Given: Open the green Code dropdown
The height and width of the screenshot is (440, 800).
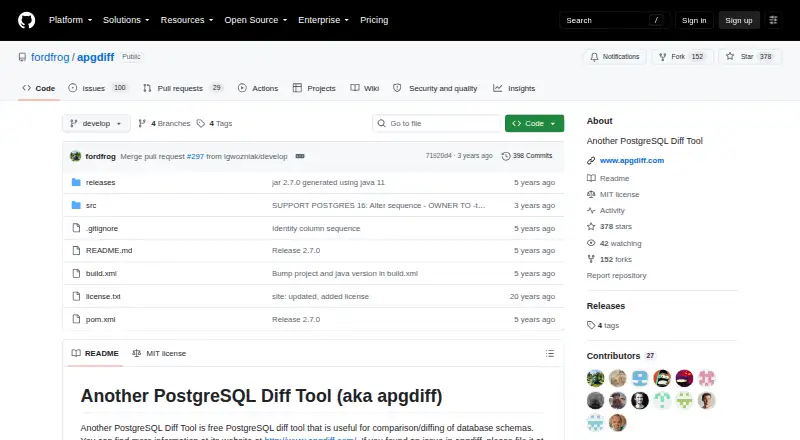Looking at the screenshot, I should pyautogui.click(x=534, y=124).
